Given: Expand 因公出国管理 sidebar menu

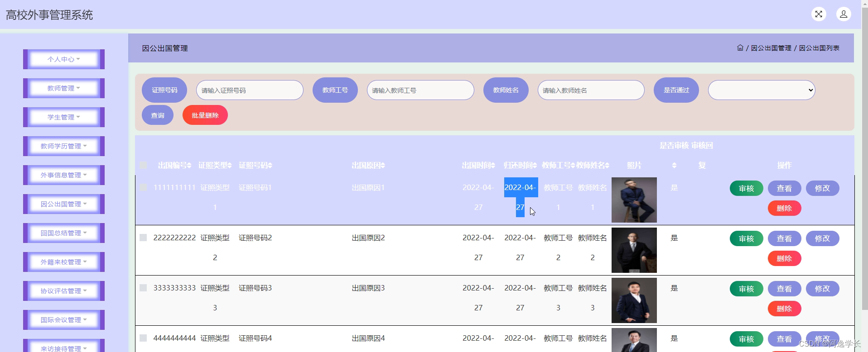Looking at the screenshot, I should tap(64, 204).
